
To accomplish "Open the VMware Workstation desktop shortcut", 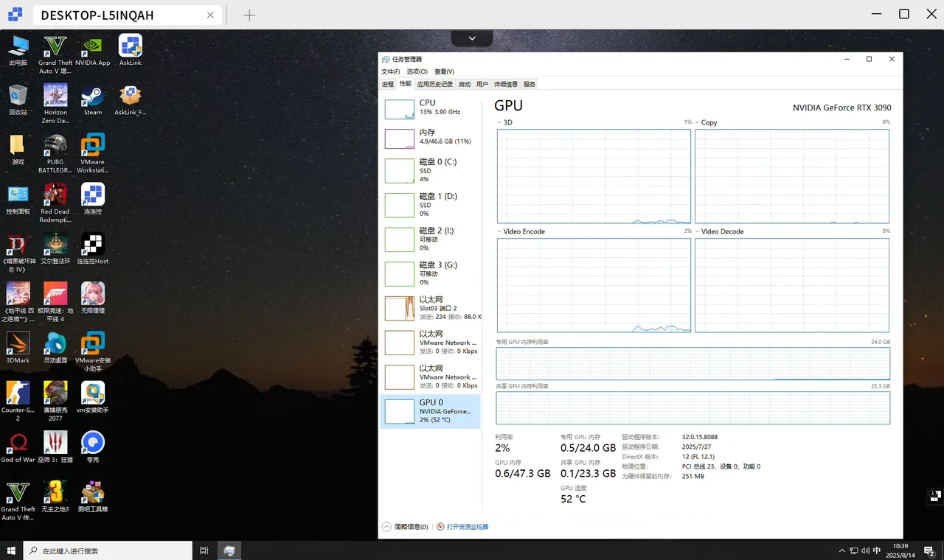I will click(93, 153).
